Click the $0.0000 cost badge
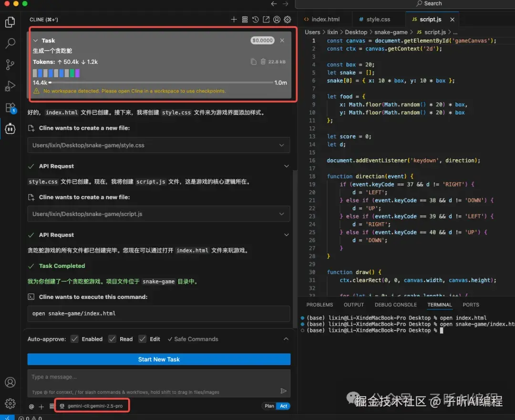515x420 pixels. coord(262,41)
